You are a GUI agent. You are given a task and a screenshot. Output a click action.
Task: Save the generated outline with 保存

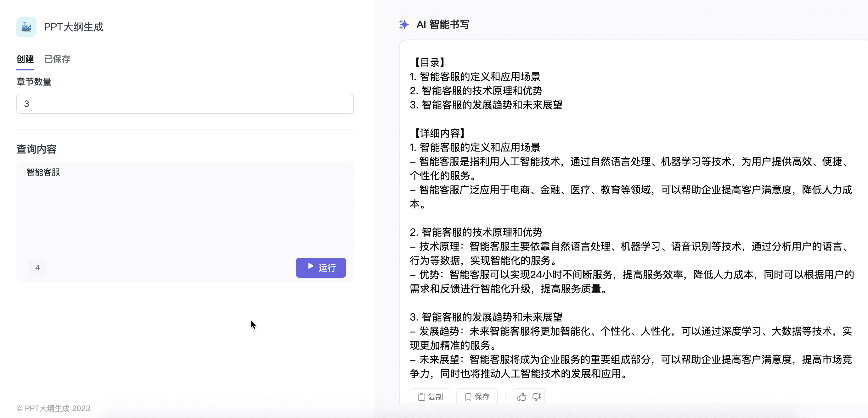[477, 397]
